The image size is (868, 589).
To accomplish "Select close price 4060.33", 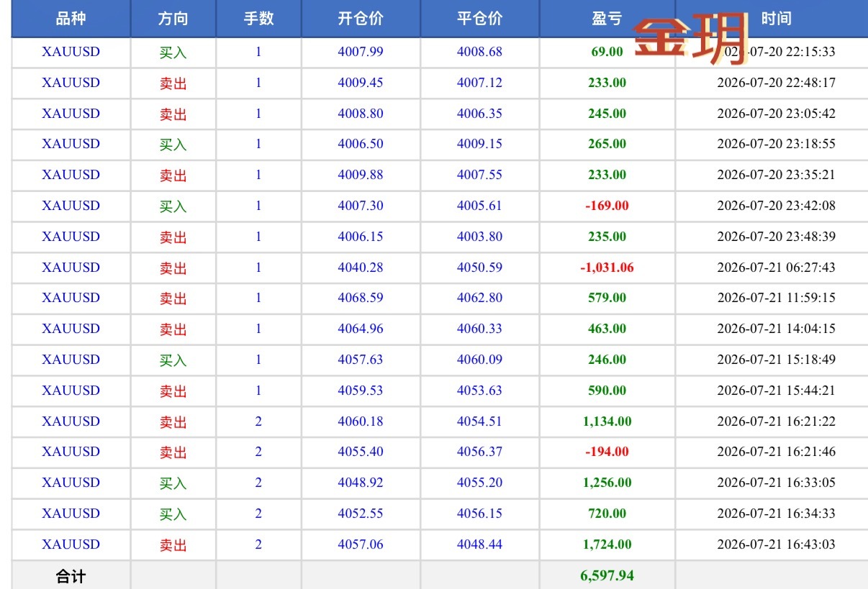I will click(479, 329).
